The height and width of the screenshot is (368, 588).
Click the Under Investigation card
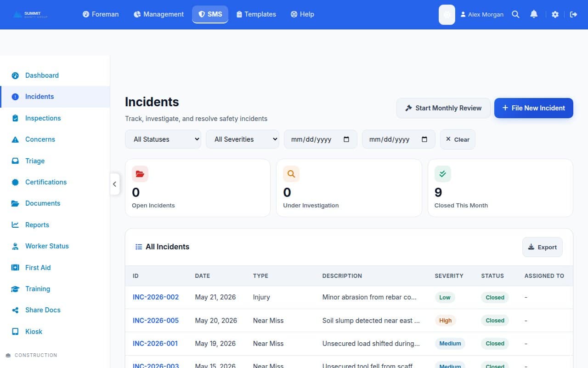(349, 188)
